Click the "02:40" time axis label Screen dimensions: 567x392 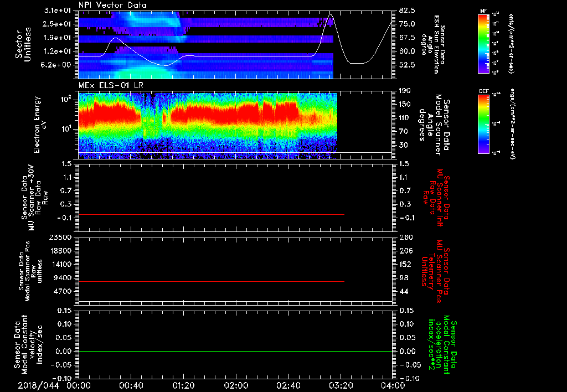288,385
